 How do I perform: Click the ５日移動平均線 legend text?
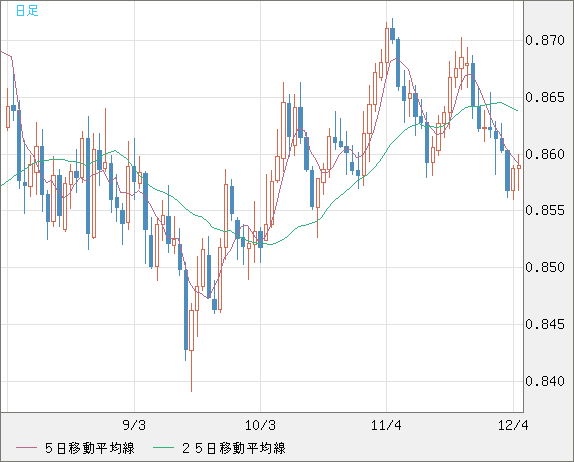click(x=90, y=448)
